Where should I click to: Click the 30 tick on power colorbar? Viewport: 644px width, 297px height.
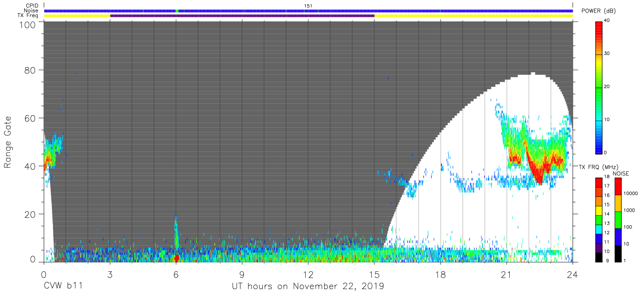606,54
